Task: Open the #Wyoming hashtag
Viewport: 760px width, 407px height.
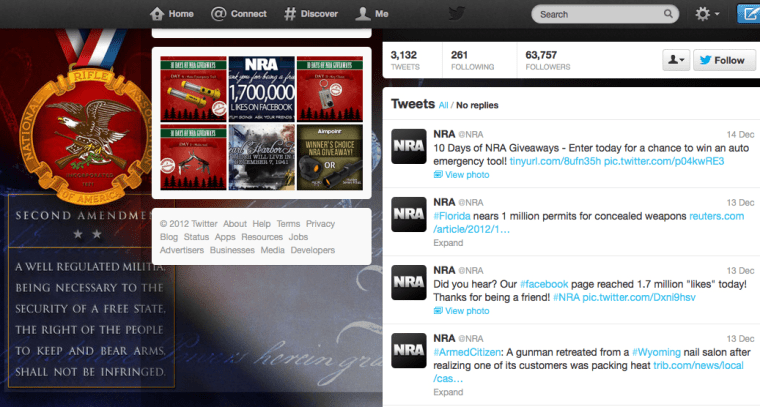Action: click(656, 352)
